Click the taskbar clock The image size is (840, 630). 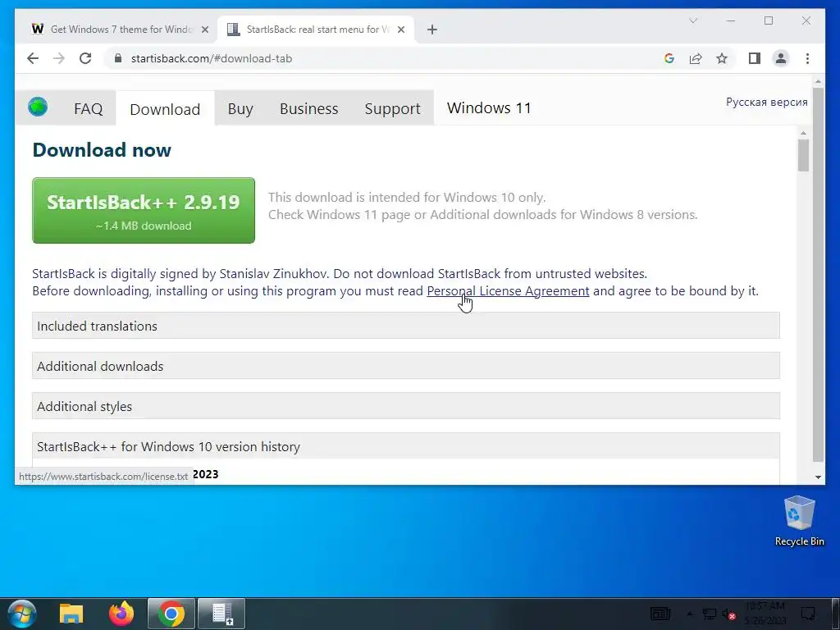[x=765, y=614]
